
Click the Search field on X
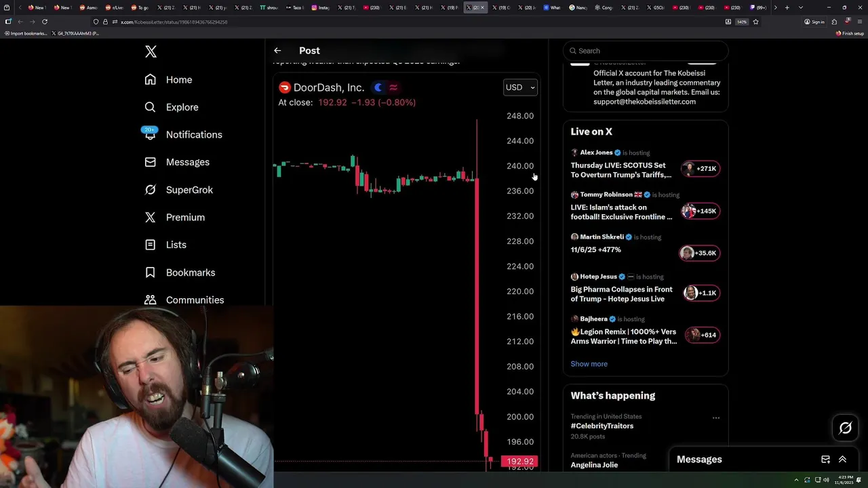[646, 51]
